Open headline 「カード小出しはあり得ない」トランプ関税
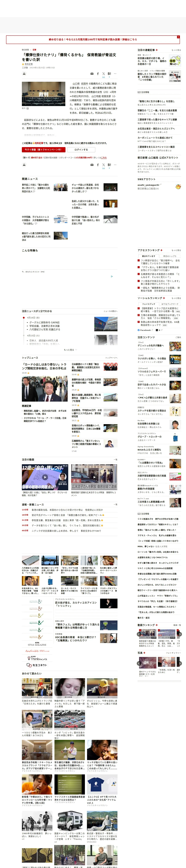Screen dimensions: 186x868 [x=44, y=366]
